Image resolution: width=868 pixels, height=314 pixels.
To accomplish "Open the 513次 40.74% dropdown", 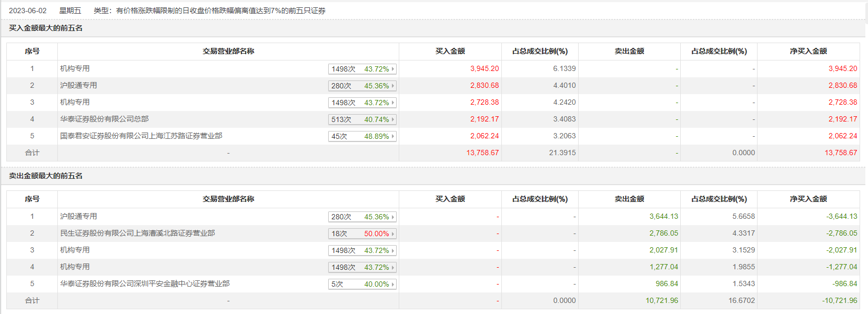I will coord(362,119).
